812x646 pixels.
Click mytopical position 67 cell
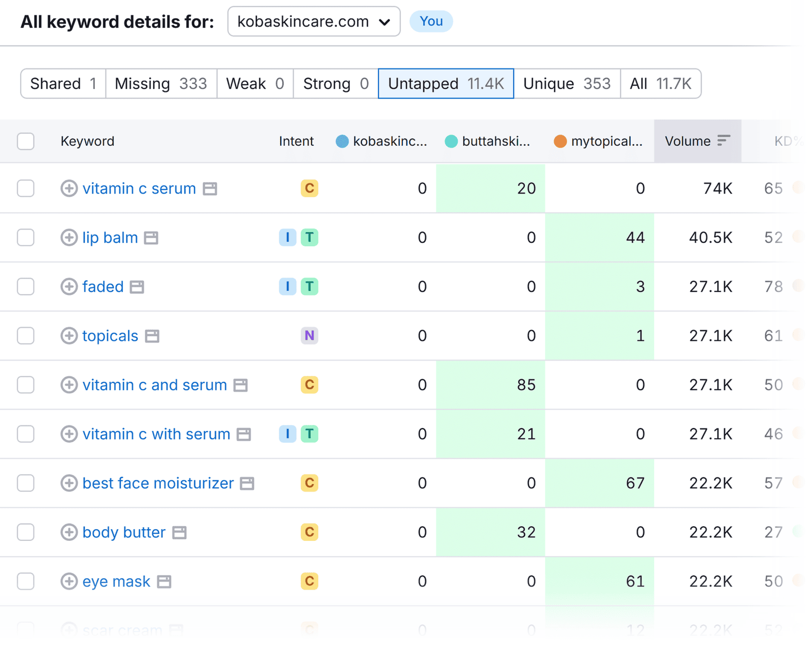click(x=600, y=483)
